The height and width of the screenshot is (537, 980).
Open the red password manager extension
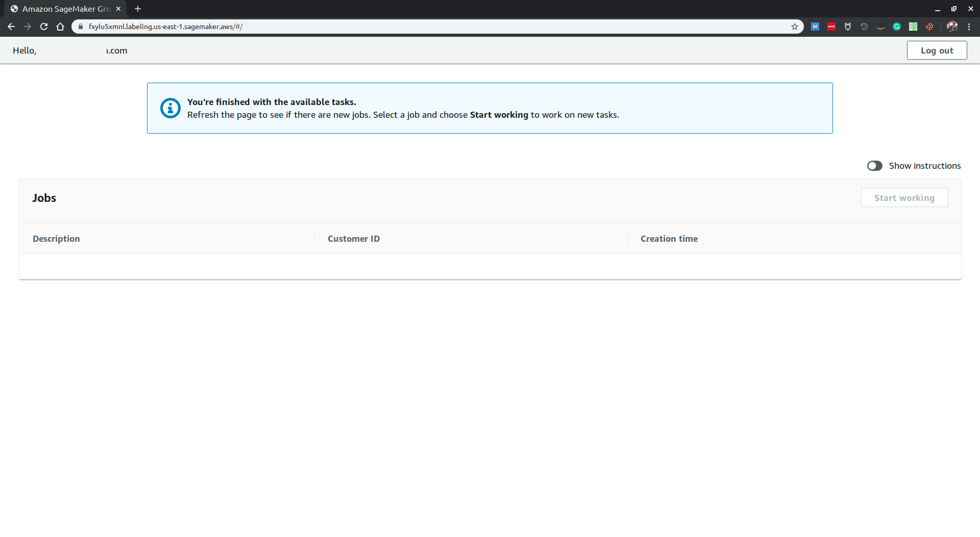tap(831, 27)
